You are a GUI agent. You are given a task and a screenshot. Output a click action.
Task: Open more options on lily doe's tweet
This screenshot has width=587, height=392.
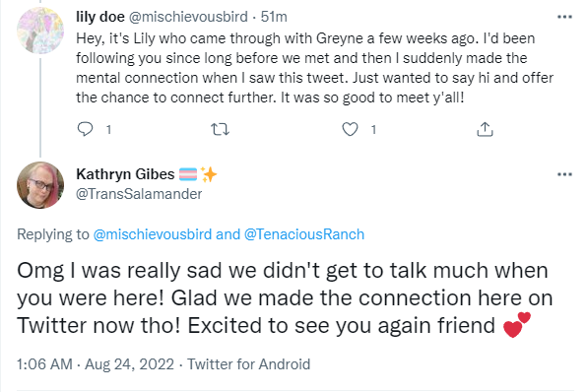564,17
